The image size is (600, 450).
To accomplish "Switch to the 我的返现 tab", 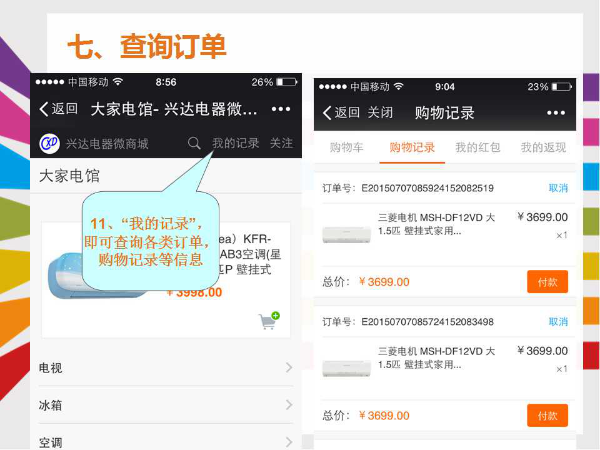I will [543, 147].
